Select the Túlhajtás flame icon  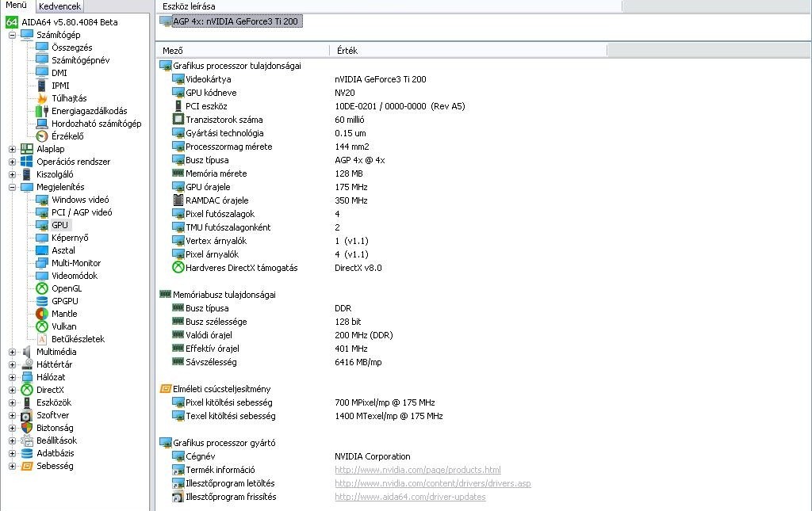[42, 98]
